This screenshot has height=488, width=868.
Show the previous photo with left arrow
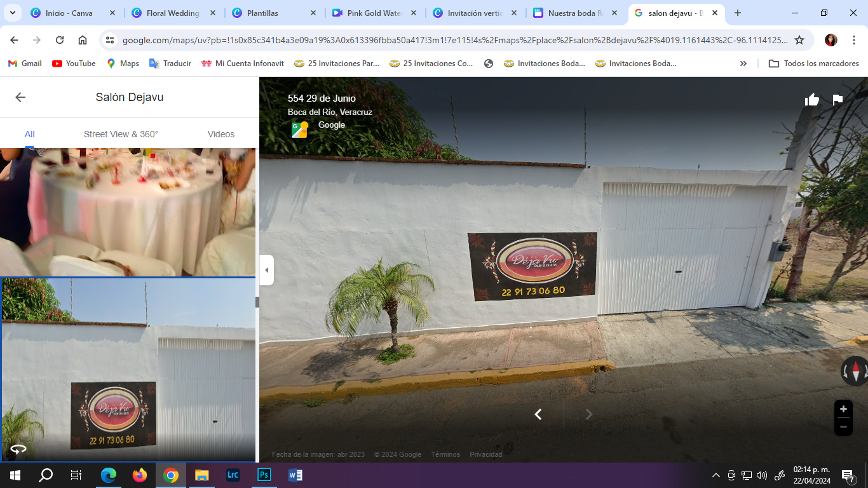(x=538, y=414)
